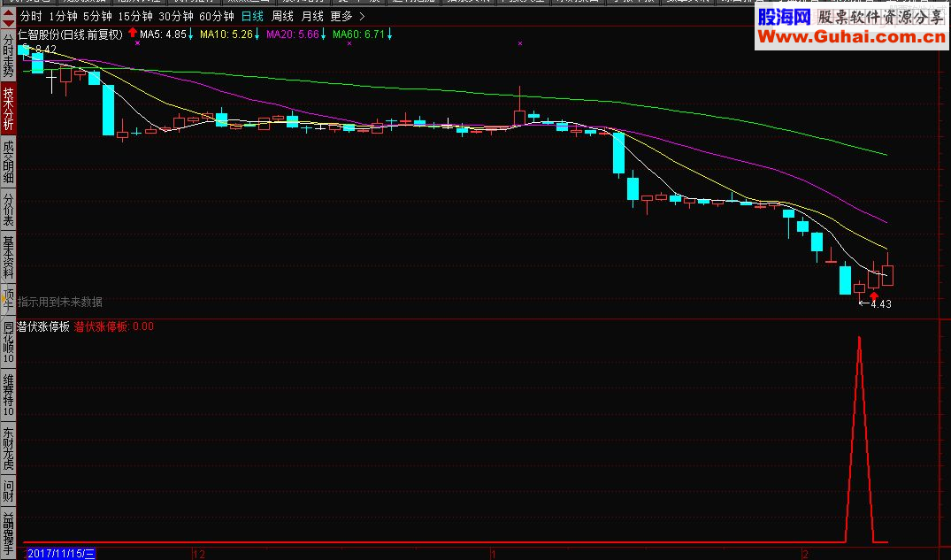
Task: Switch to 分时 chart view
Action: pos(32,17)
